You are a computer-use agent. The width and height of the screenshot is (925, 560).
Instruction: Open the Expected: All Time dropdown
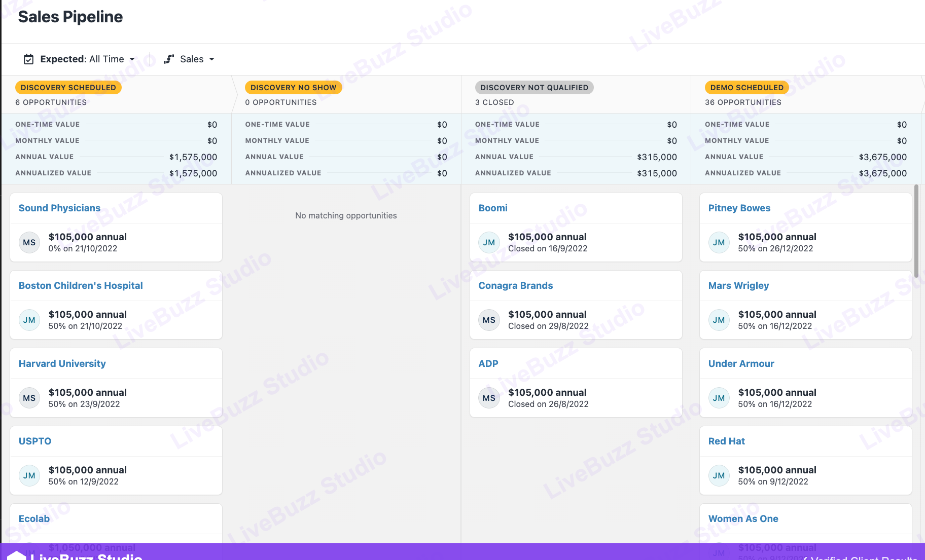click(x=87, y=59)
